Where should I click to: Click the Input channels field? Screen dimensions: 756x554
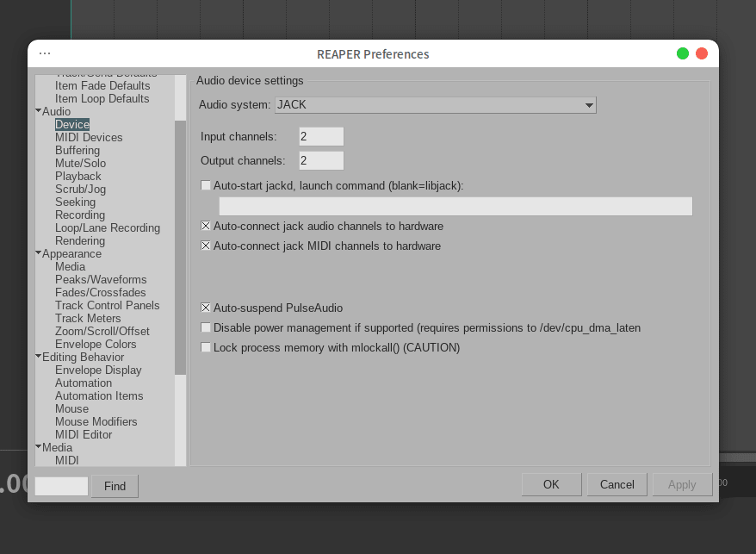tap(321, 137)
